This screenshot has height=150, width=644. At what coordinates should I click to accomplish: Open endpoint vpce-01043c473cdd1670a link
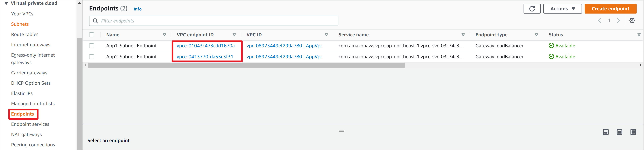click(205, 46)
